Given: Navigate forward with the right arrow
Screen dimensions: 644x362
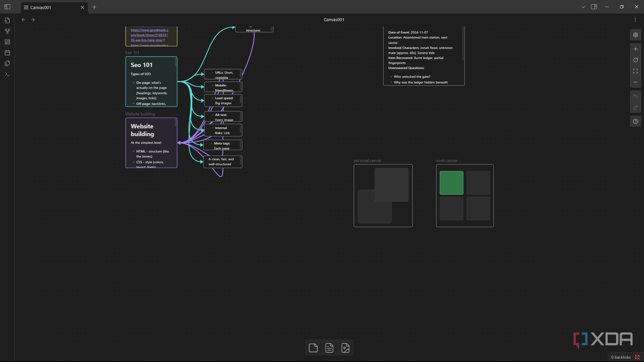Looking at the screenshot, I should click(x=33, y=20).
